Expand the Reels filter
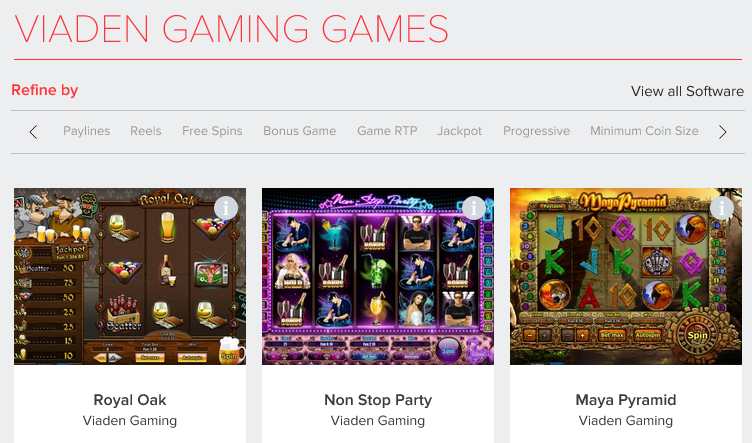This screenshot has width=752, height=443. pyautogui.click(x=146, y=131)
